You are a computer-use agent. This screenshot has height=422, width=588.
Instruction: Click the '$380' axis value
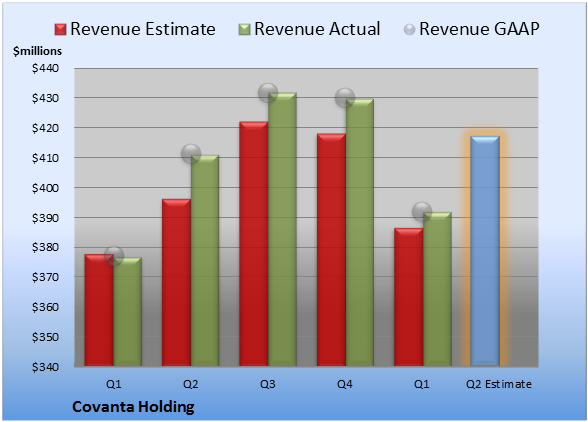click(45, 247)
